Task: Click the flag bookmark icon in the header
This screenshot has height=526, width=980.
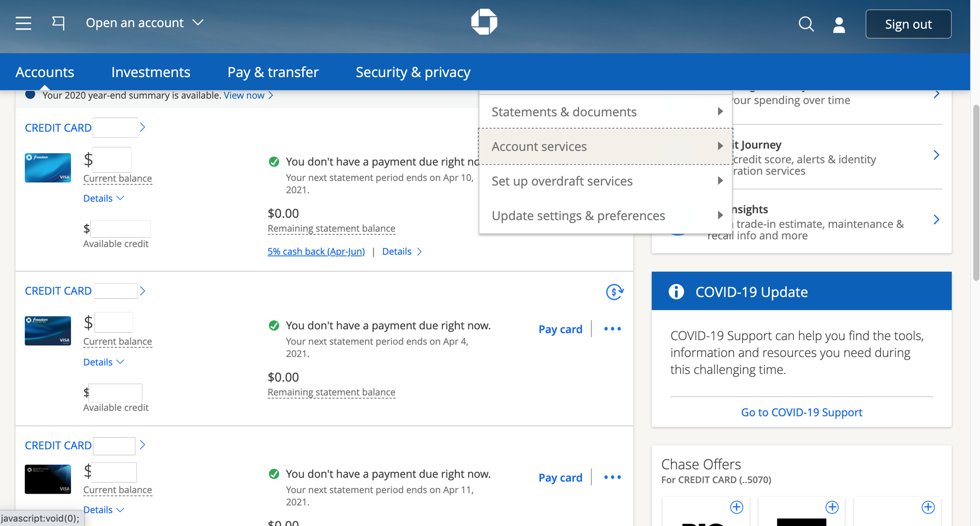Action: 59,23
